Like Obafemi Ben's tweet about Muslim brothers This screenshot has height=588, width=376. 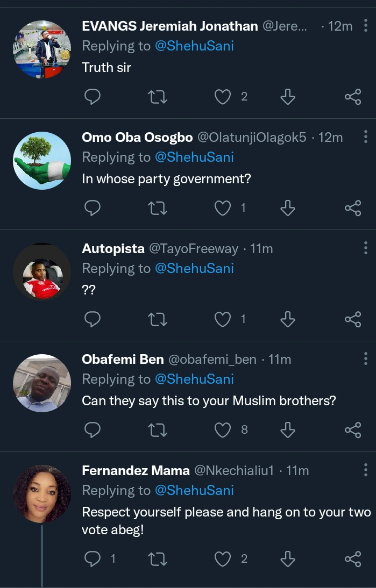(x=223, y=430)
